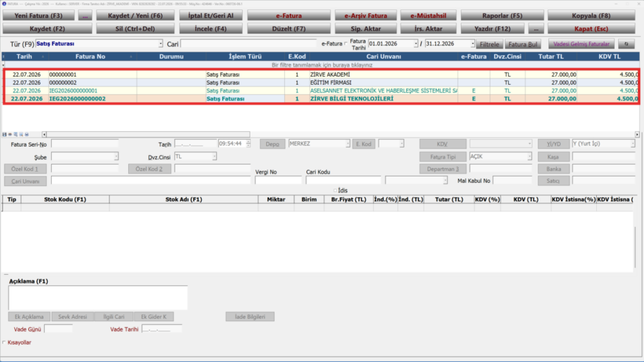Sort by the Tarih column header

tap(25, 57)
